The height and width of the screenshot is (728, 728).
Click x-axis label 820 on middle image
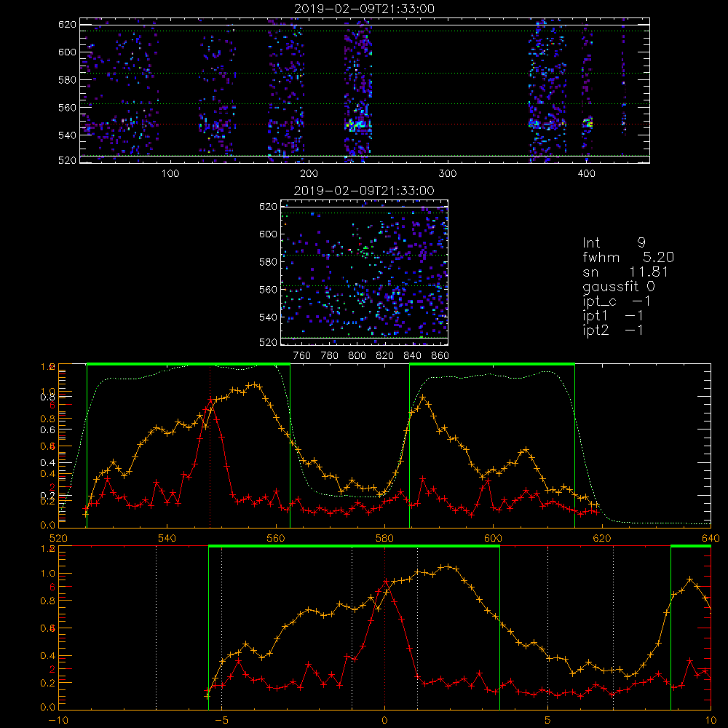point(385,356)
